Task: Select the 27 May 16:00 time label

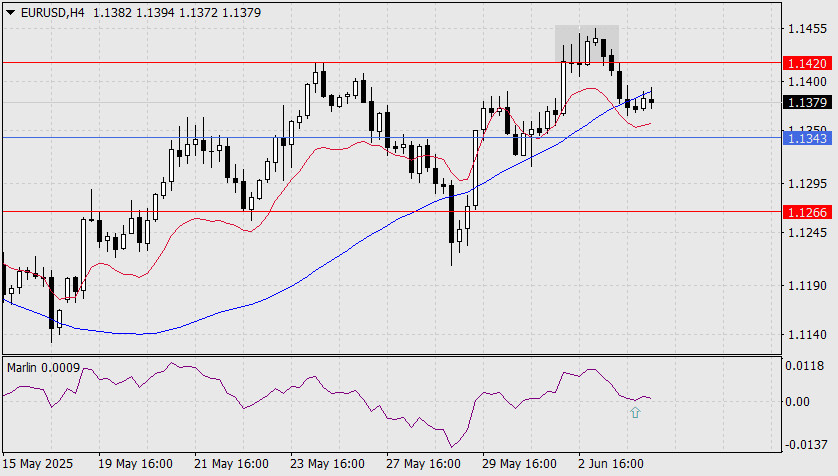Action: 423,463
